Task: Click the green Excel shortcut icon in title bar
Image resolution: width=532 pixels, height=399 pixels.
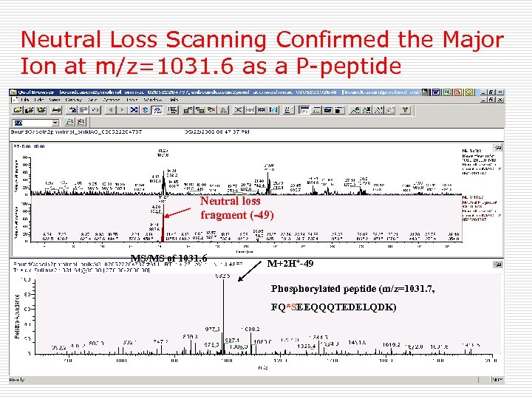Action: click(x=447, y=92)
